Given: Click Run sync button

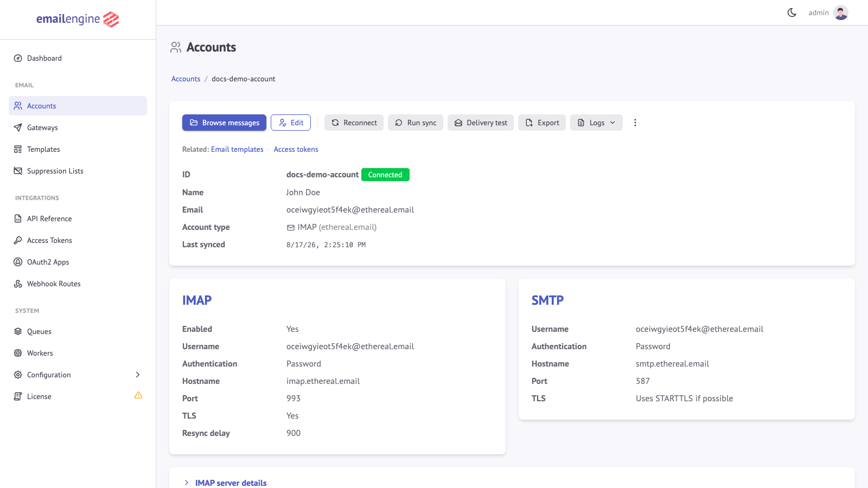Looking at the screenshot, I should coord(416,123).
